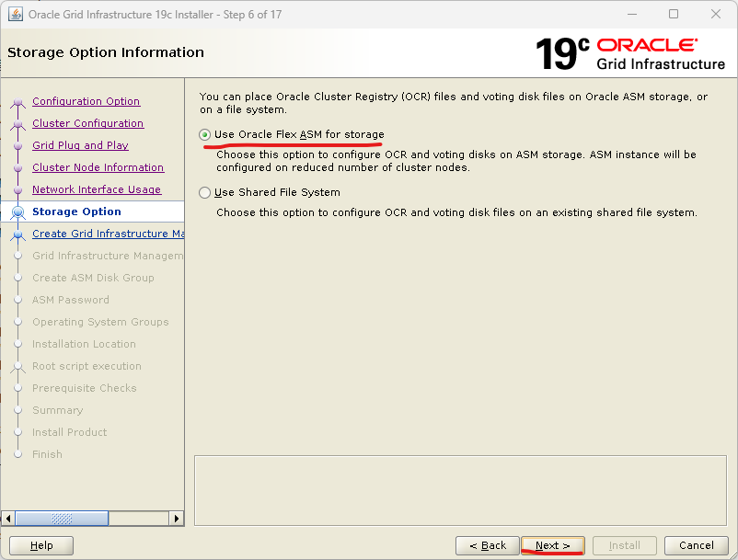738x560 pixels.
Task: Click the disabled Operating System Groups step
Action: pyautogui.click(x=100, y=322)
